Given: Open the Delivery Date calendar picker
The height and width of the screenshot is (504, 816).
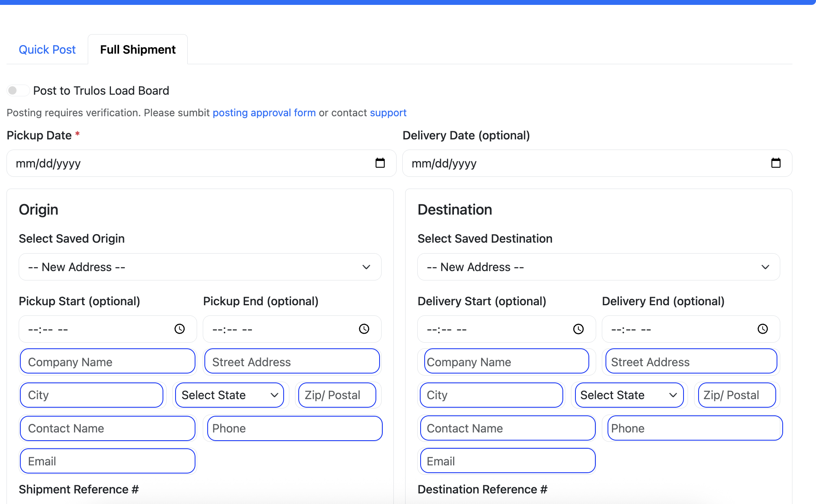Looking at the screenshot, I should (776, 163).
